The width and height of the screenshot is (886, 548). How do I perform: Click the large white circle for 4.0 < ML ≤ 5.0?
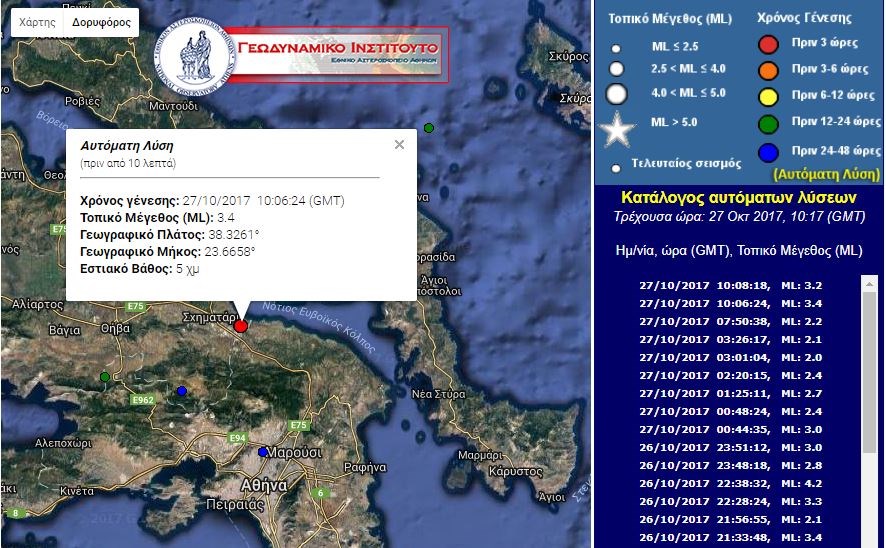[617, 95]
